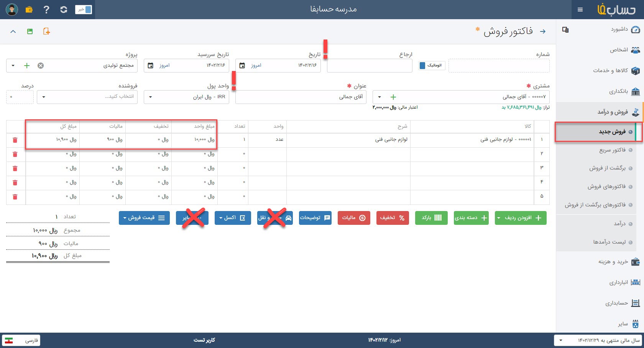Click the orange new invoice icon
This screenshot has height=348, width=644.
click(x=46, y=31)
